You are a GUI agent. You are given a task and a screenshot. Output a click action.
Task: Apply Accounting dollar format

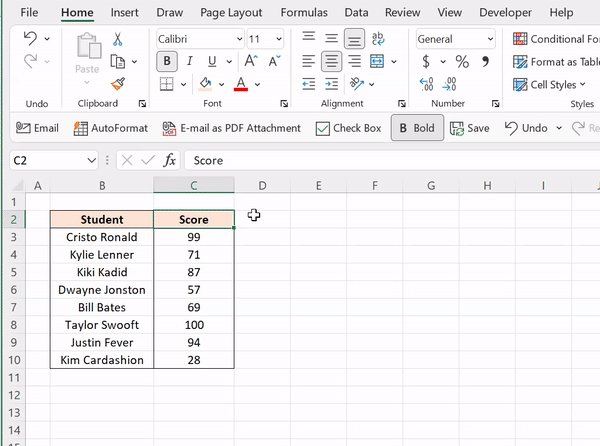tap(426, 61)
